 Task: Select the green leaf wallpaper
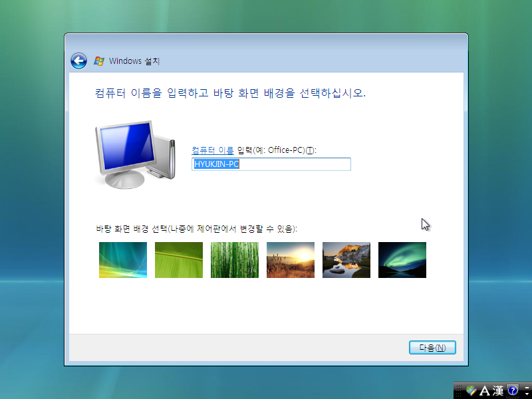[x=179, y=260]
